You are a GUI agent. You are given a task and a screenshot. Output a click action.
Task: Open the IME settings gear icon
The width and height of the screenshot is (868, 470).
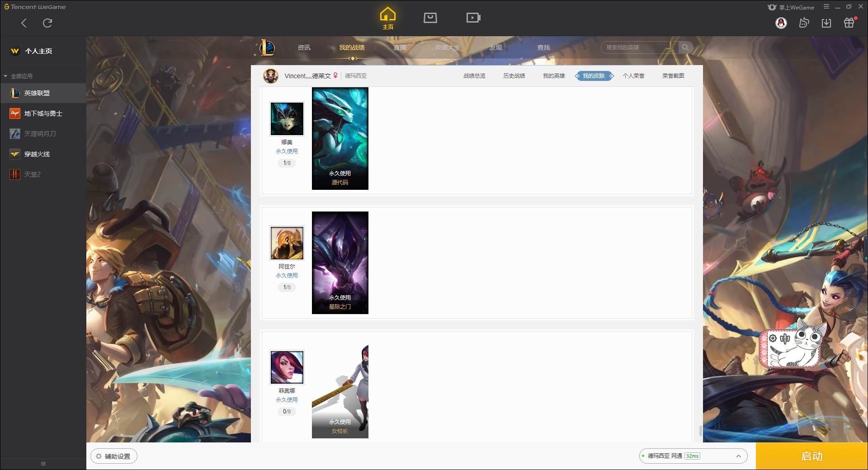coord(773,338)
